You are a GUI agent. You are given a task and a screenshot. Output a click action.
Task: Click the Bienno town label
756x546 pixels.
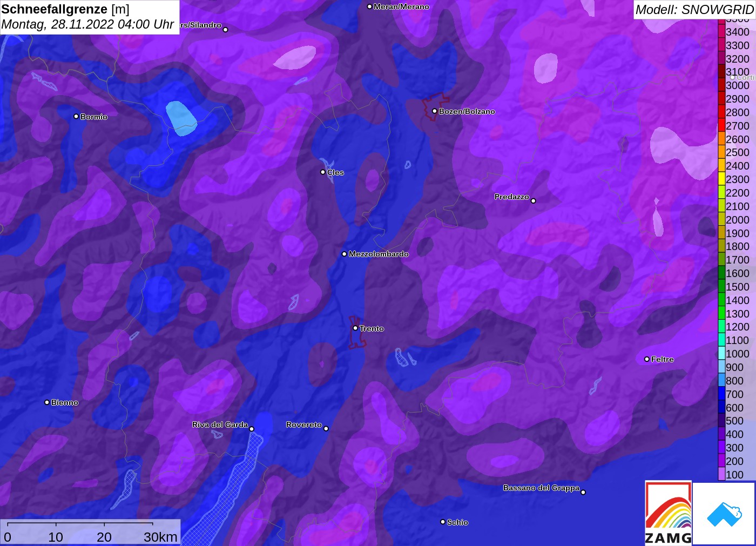(x=65, y=402)
